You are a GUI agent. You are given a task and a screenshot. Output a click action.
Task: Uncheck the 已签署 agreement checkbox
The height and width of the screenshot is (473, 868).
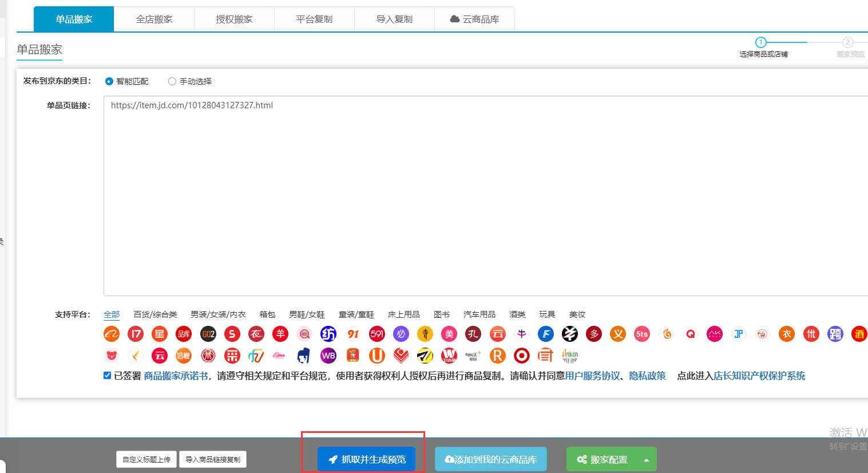(107, 376)
